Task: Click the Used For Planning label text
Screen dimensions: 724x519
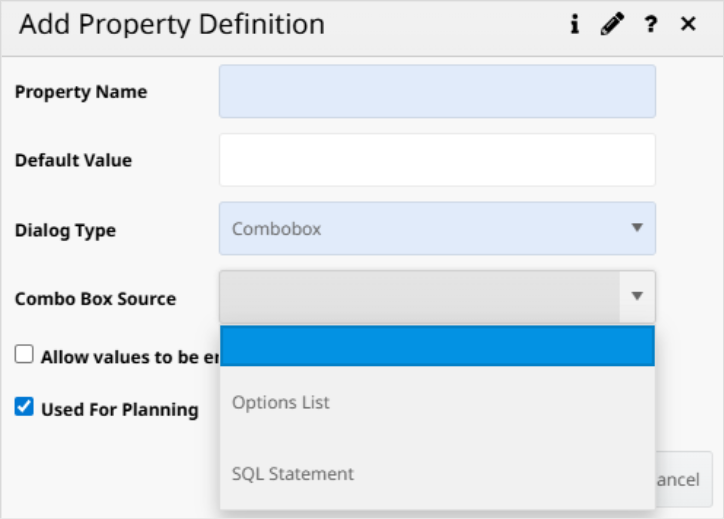Action: tap(119, 409)
